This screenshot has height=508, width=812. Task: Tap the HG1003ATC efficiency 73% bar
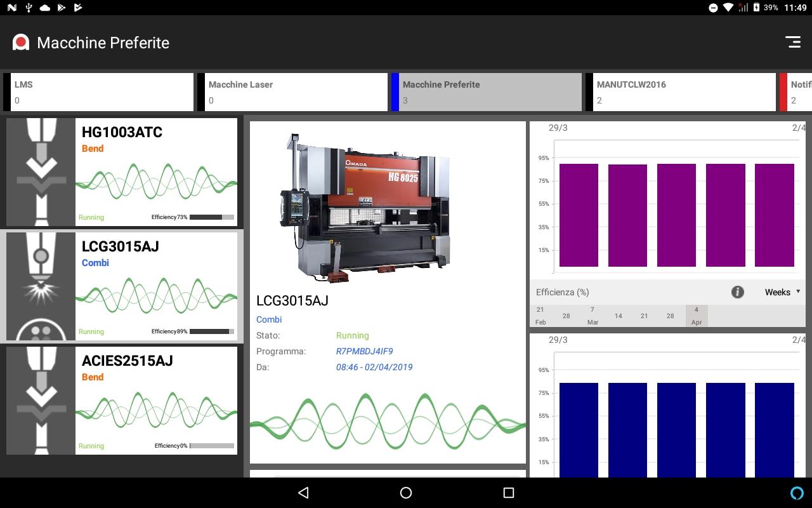pos(212,217)
